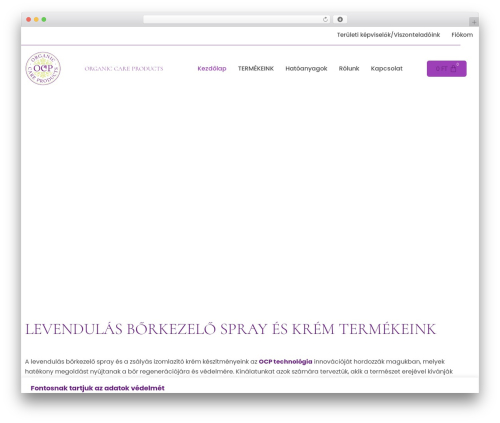Click the OCP Organic Care Products logo
This screenshot has height=423, width=500.
43,68
